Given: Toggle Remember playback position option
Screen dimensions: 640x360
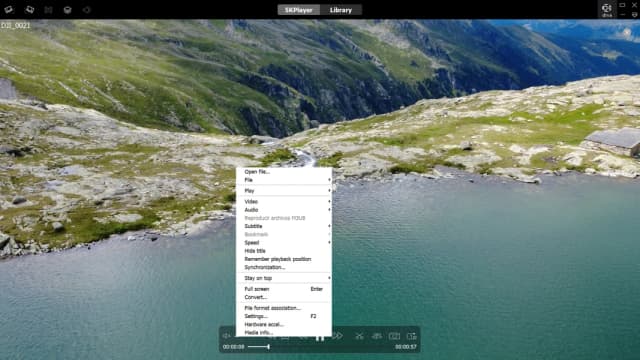Looking at the screenshot, I should point(284,259).
